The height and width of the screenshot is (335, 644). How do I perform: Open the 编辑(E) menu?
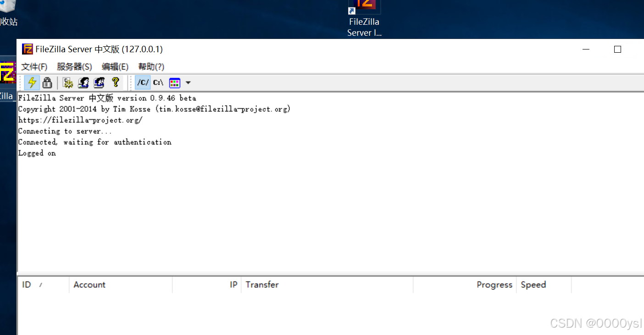tap(115, 67)
